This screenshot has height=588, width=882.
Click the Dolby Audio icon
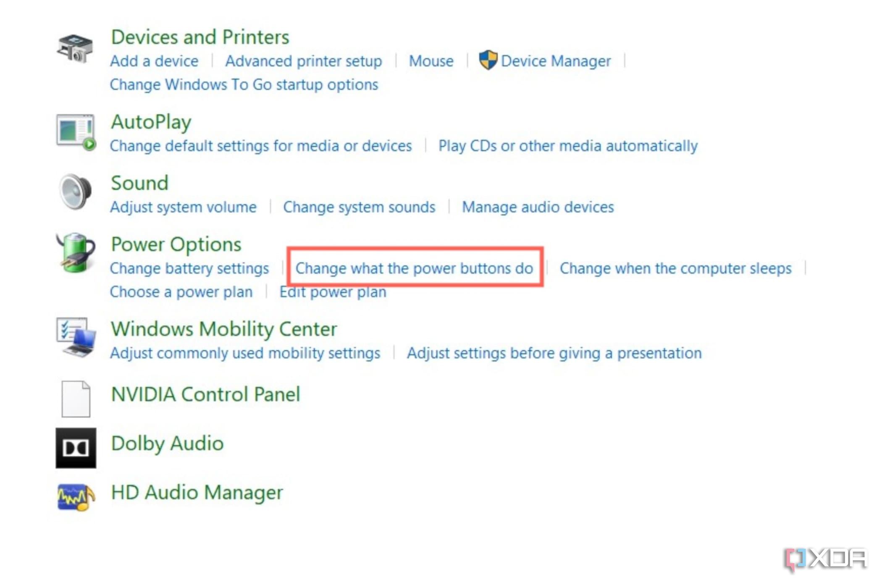tap(76, 448)
